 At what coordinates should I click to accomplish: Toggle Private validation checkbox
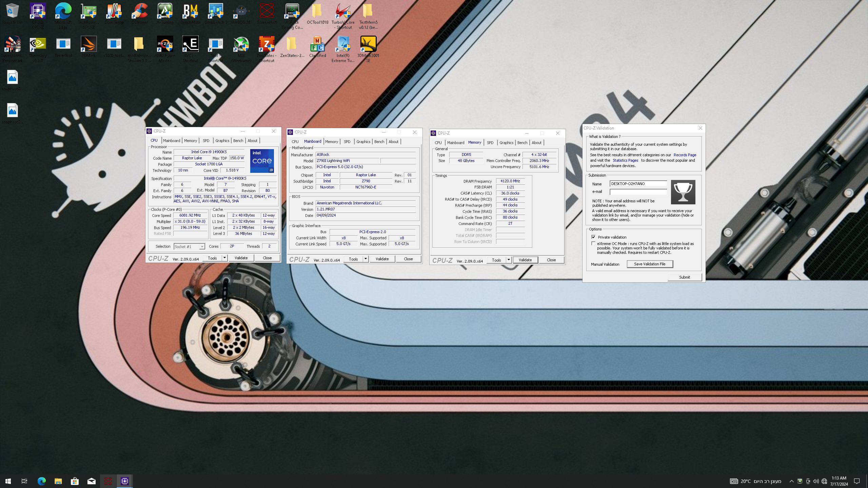click(x=593, y=237)
